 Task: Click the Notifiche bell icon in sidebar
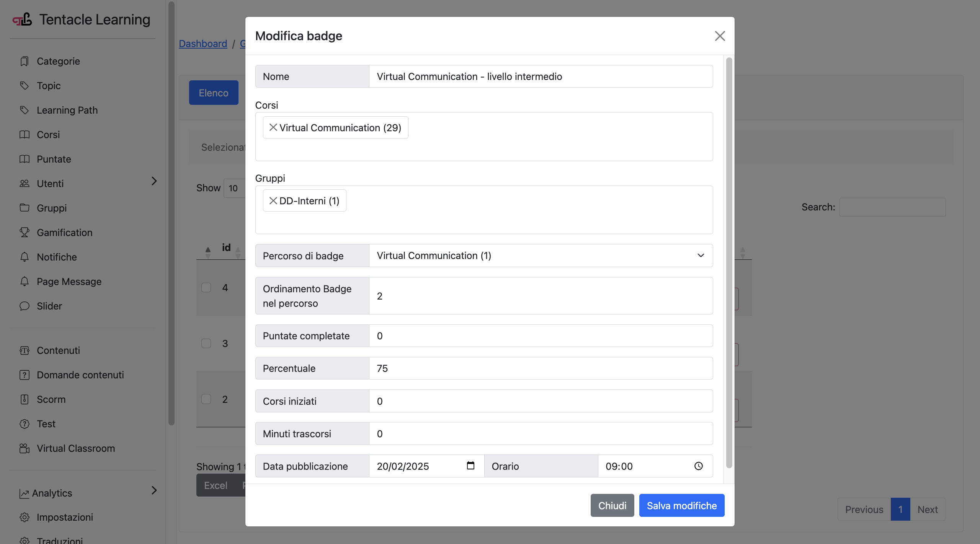coord(24,257)
